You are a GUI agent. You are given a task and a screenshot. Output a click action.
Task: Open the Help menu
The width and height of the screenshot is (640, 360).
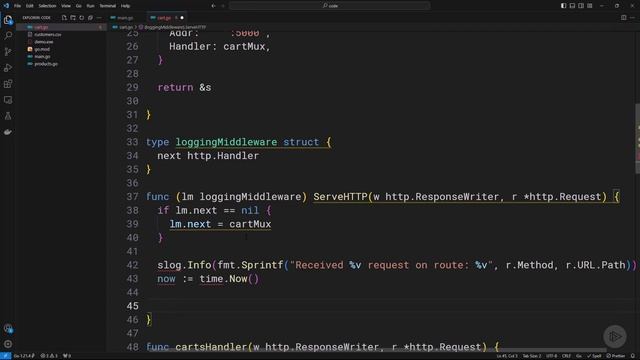pyautogui.click(x=126, y=6)
